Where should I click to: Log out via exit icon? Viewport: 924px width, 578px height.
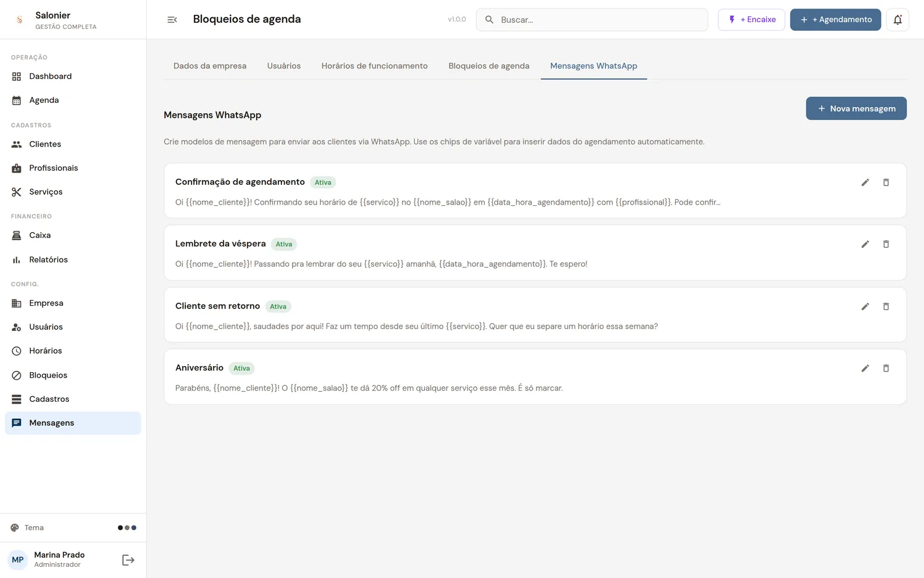[x=128, y=560]
